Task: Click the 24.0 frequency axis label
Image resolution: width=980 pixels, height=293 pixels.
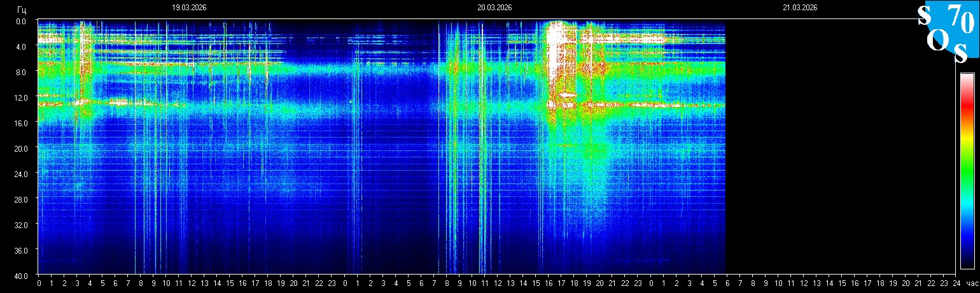Action: [x=20, y=174]
